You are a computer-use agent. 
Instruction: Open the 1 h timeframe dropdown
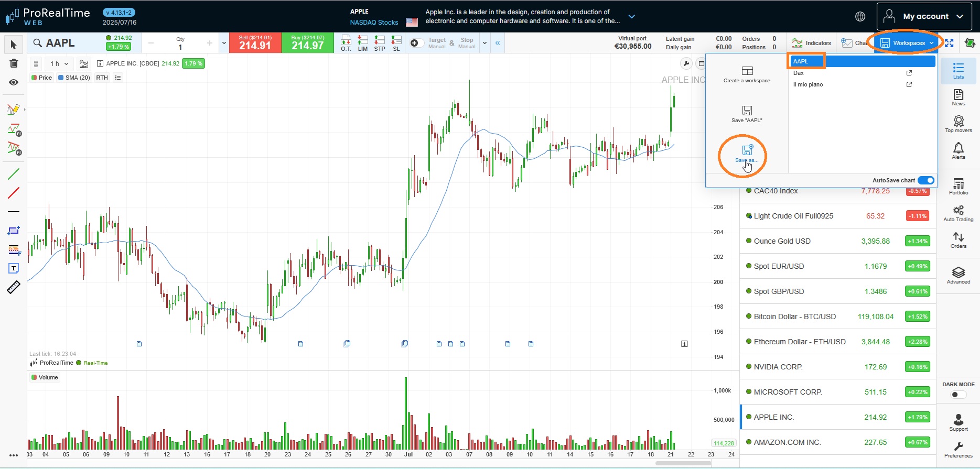(59, 64)
